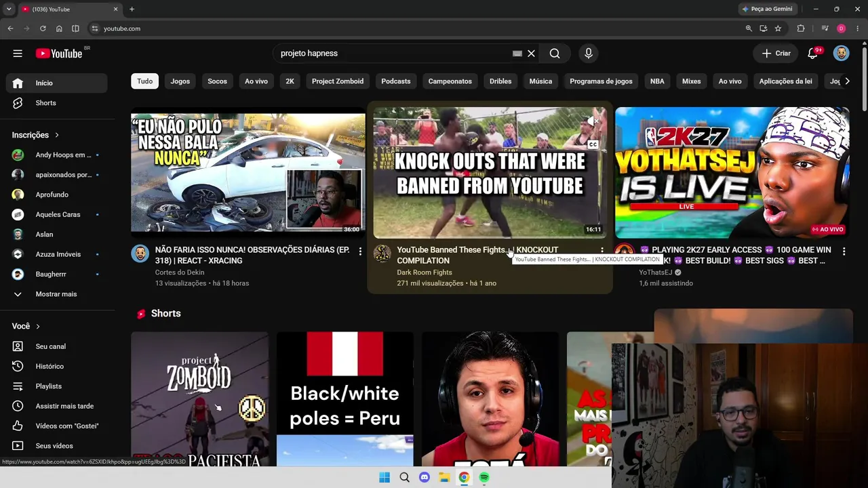Screen dimensions: 868x488
Task: Show more category chips with the arrow
Action: 846,81
